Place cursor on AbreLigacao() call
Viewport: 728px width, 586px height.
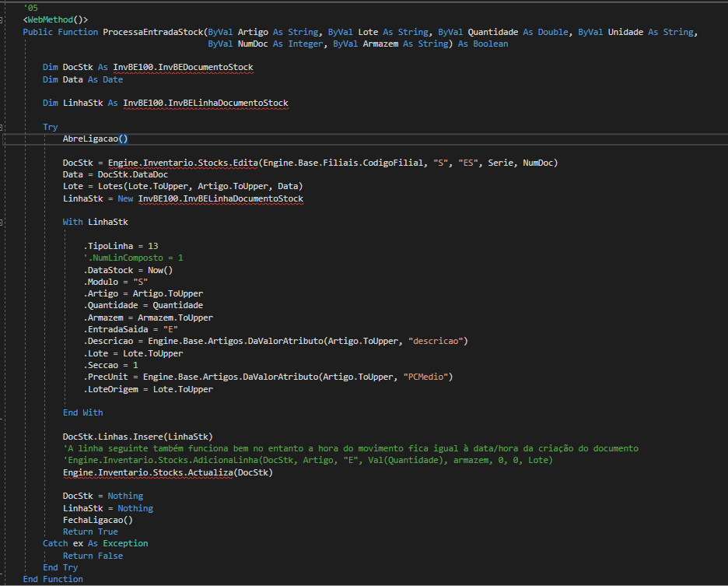95,139
